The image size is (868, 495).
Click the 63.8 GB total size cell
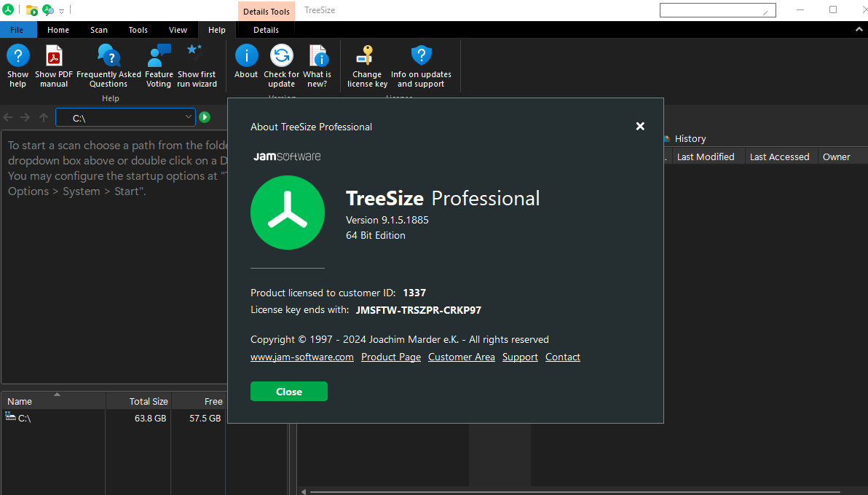150,418
